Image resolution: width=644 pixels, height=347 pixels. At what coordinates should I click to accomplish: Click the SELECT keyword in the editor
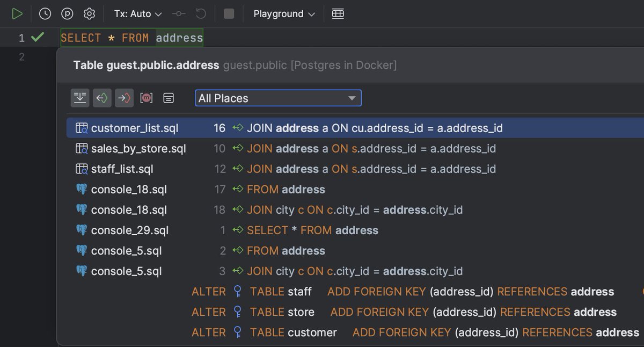click(x=81, y=38)
